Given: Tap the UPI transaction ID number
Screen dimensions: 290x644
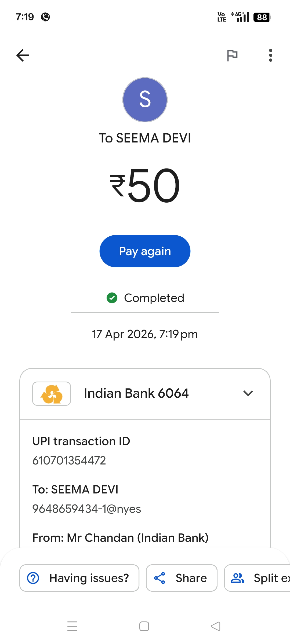Looking at the screenshot, I should click(x=69, y=460).
